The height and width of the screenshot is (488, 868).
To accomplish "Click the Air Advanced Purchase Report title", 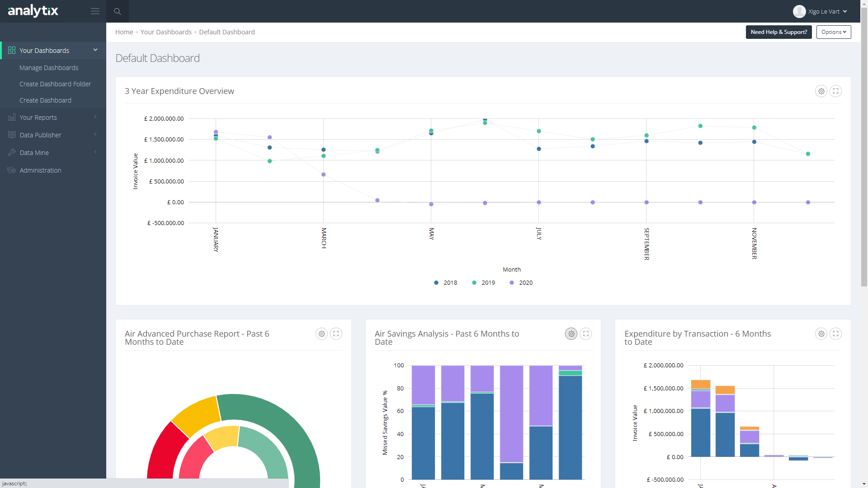I will (197, 338).
